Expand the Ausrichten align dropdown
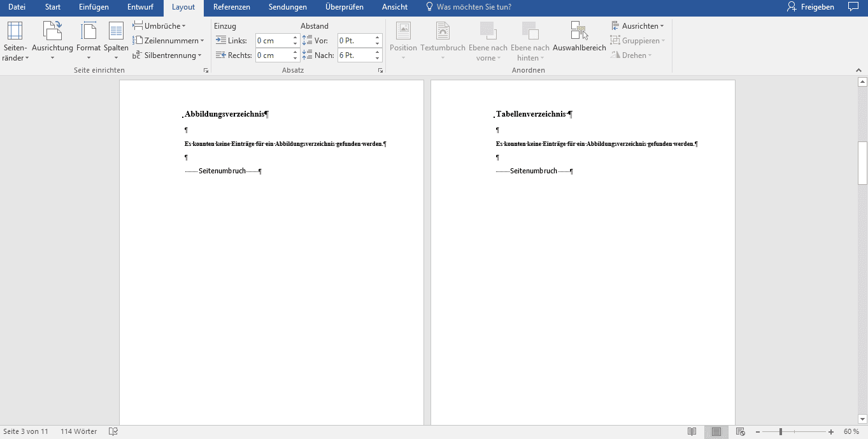 pos(637,26)
